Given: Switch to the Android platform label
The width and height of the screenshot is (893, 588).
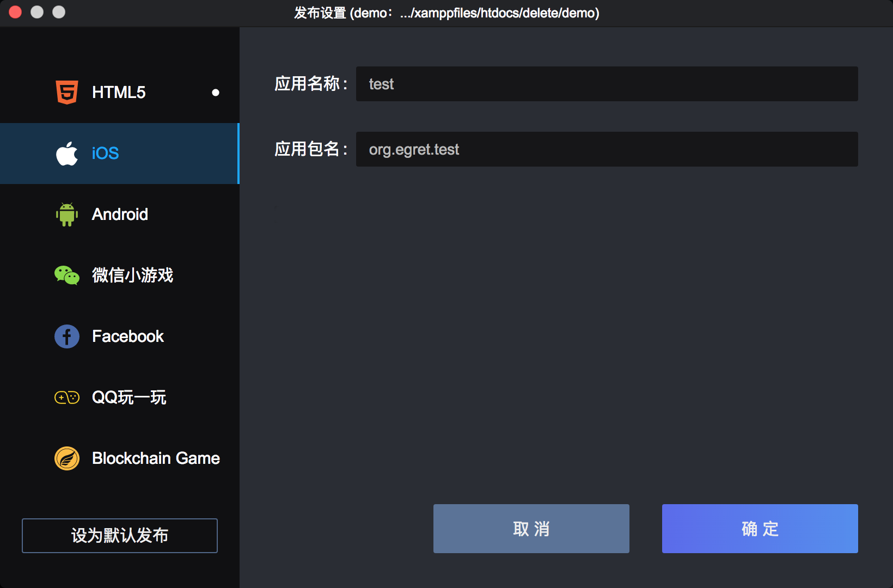Looking at the screenshot, I should (x=120, y=215).
